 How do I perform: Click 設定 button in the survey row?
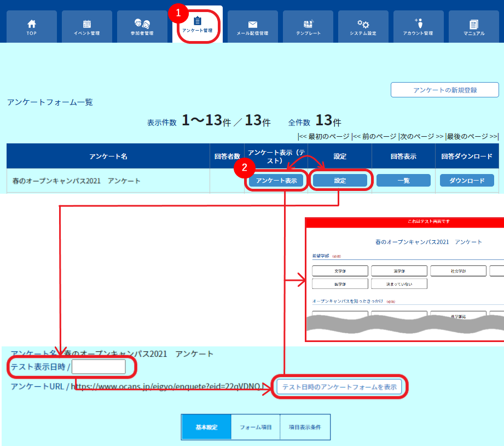click(x=340, y=181)
